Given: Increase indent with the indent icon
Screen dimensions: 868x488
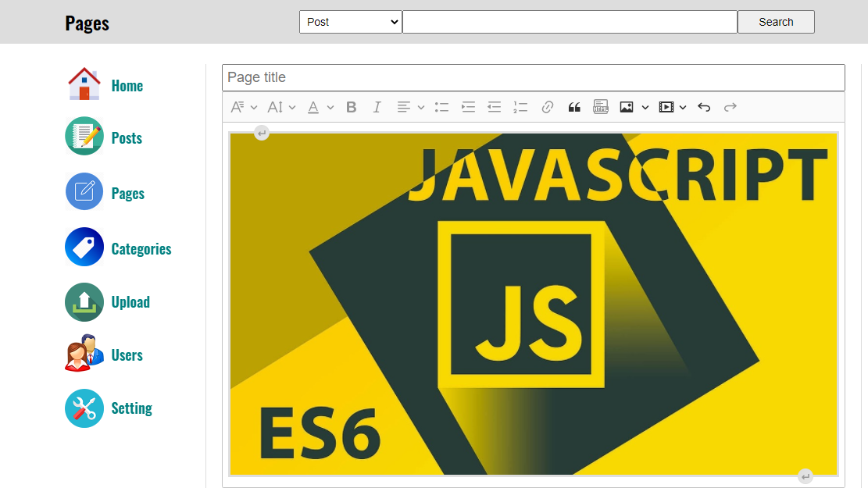Looking at the screenshot, I should click(468, 107).
